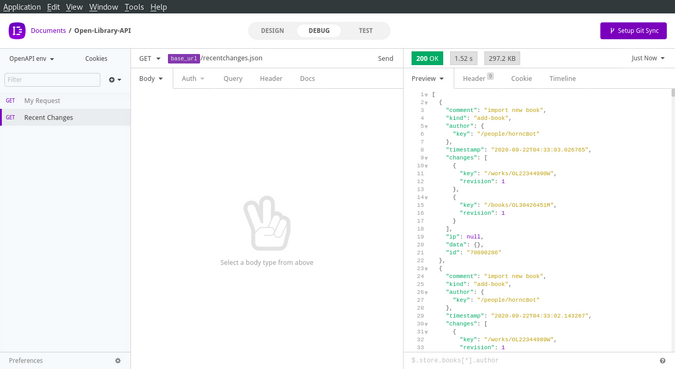Viewport: 675px width, 369px height.
Task: Open the Help menu
Action: coord(158,7)
